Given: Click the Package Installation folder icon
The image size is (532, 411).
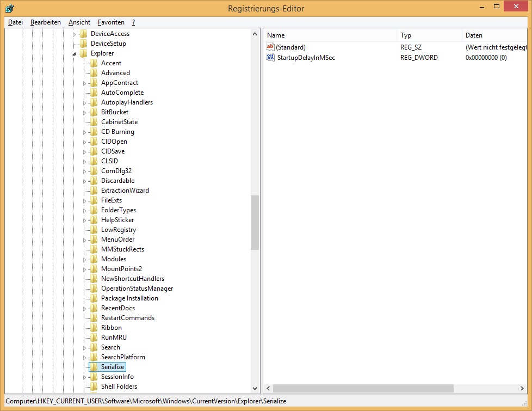Looking at the screenshot, I should click(94, 298).
